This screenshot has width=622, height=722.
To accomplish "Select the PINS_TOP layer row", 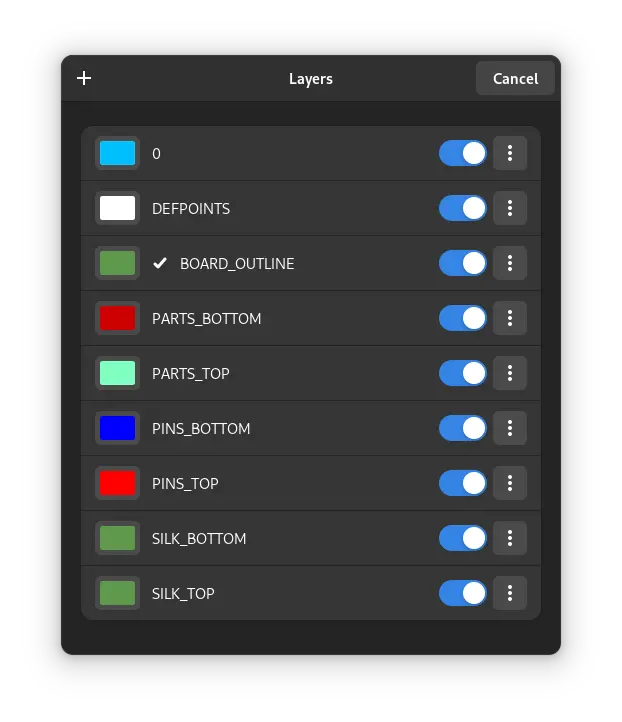I will [311, 483].
